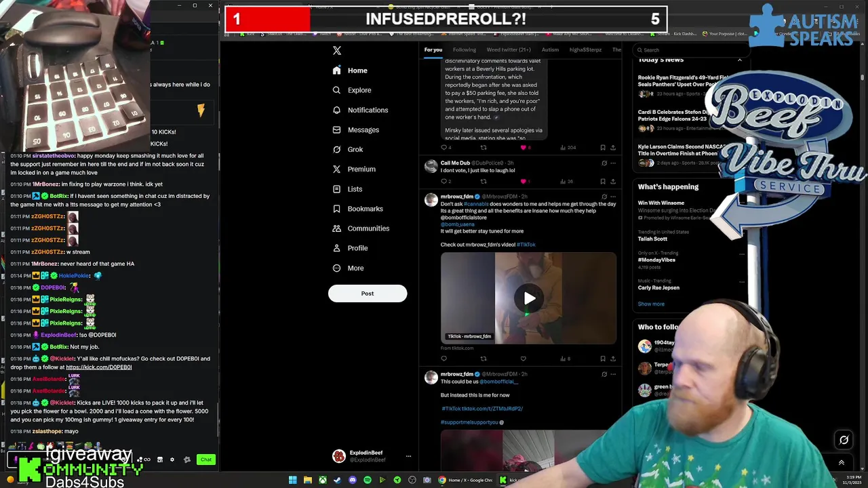Switch to the Autism tab
Viewport: 868px width, 488px height.
550,49
